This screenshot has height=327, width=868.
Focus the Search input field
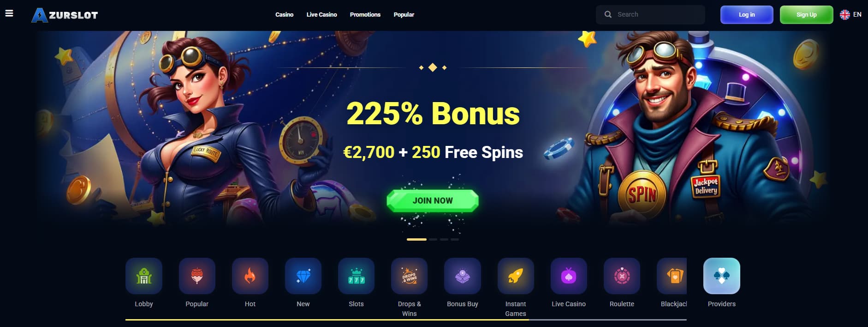(650, 15)
